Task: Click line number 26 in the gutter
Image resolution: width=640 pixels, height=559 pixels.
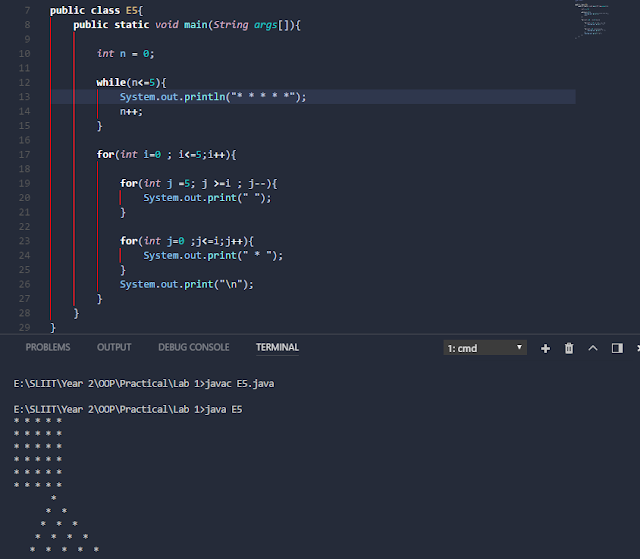Action: click(x=24, y=284)
